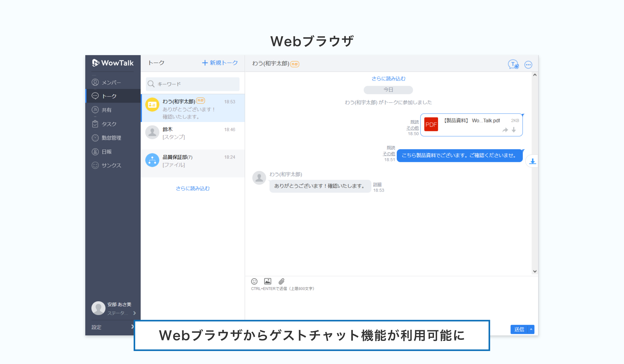Download the PDF using the down arrow icon
624x364 pixels.
pos(514,130)
